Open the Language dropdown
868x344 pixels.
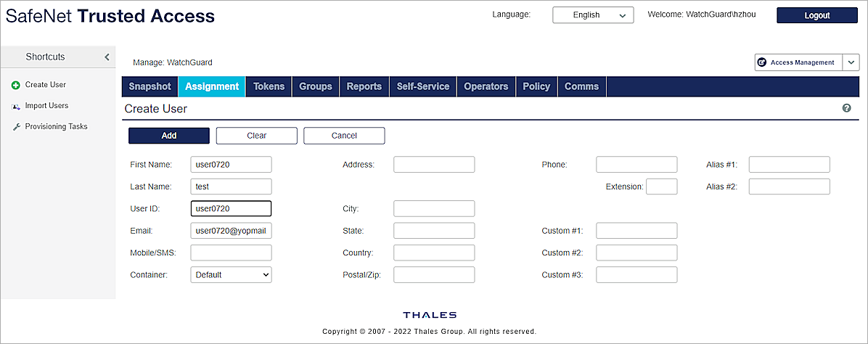point(593,15)
